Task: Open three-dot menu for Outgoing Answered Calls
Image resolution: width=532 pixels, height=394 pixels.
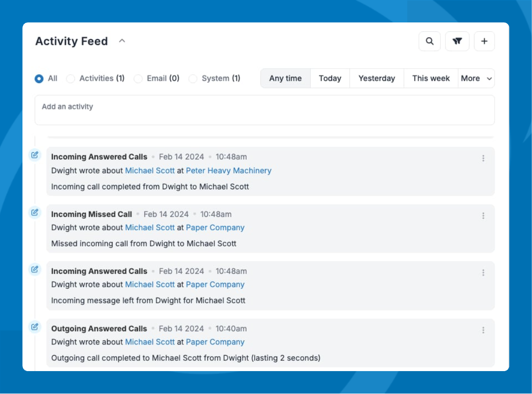Action: pyautogui.click(x=483, y=330)
